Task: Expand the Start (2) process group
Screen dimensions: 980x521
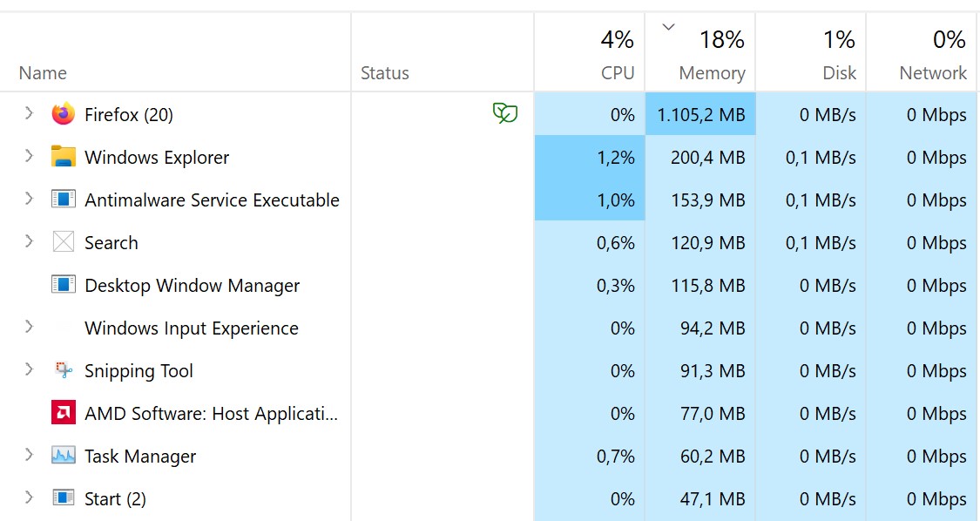Action: tap(29, 497)
